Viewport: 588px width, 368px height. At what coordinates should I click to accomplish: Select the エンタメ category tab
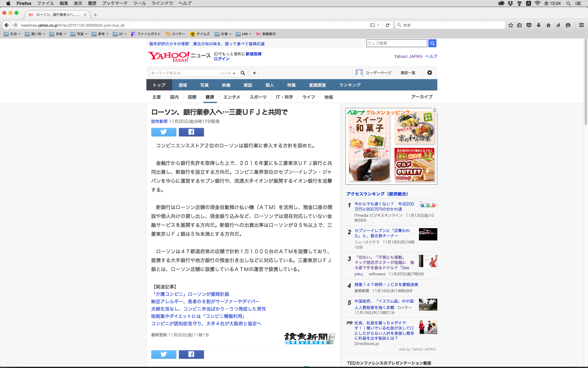click(232, 97)
